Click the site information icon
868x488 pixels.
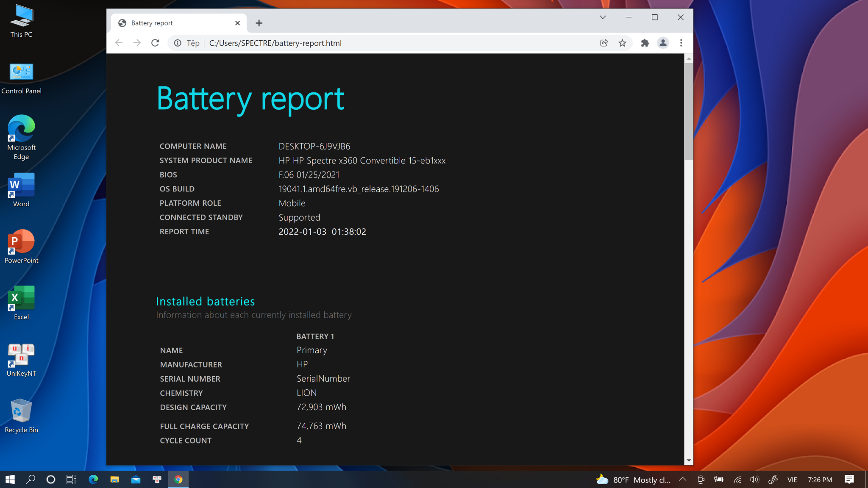tap(178, 43)
